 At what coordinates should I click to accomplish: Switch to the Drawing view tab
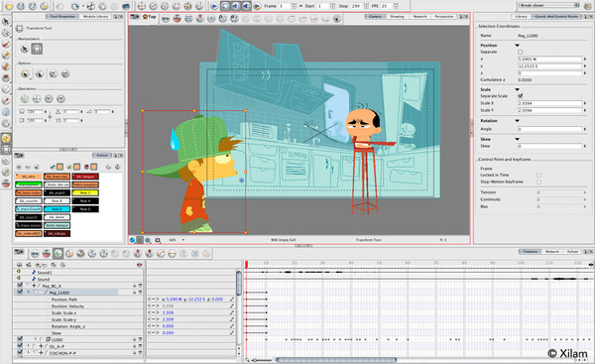coord(397,17)
